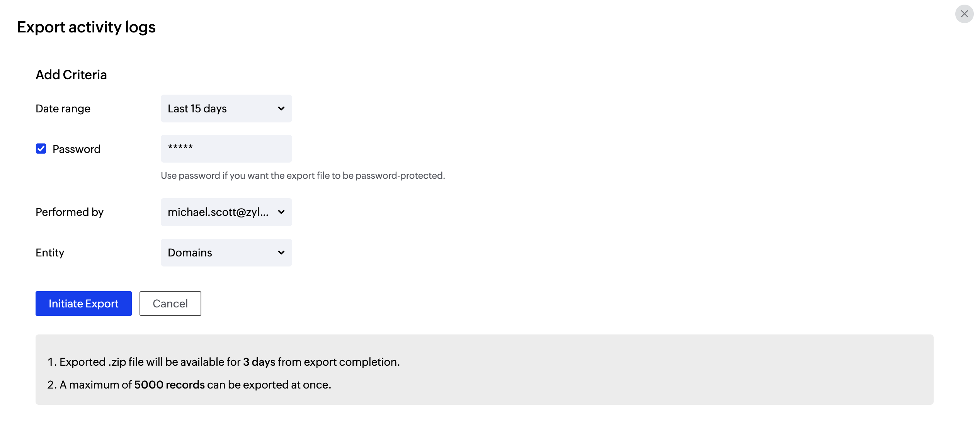Click the Add Criteria heading

pyautogui.click(x=71, y=74)
